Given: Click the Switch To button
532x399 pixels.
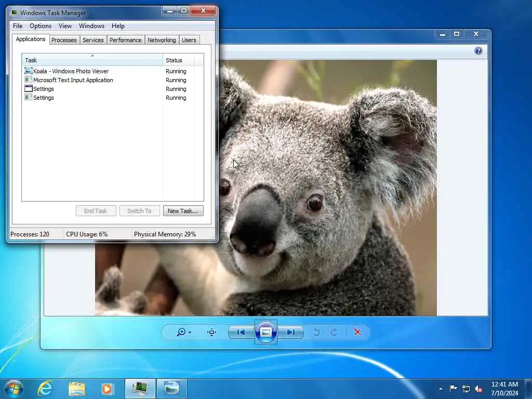Looking at the screenshot, I should point(139,211).
